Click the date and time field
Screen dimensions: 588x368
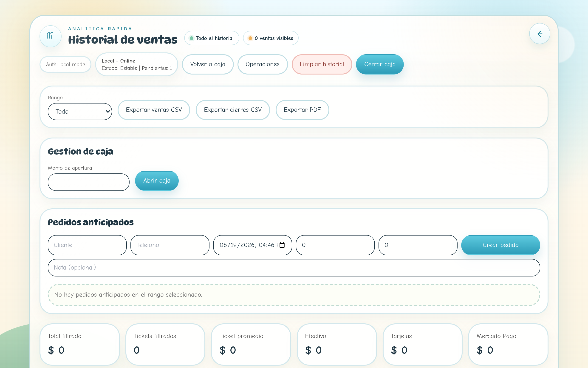(x=252, y=245)
